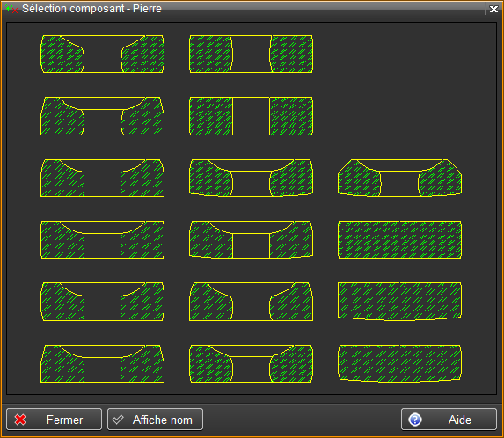504x438 pixels.
Task: Choose third-row middle countersunk profile with curved bottom
Action: click(x=251, y=178)
